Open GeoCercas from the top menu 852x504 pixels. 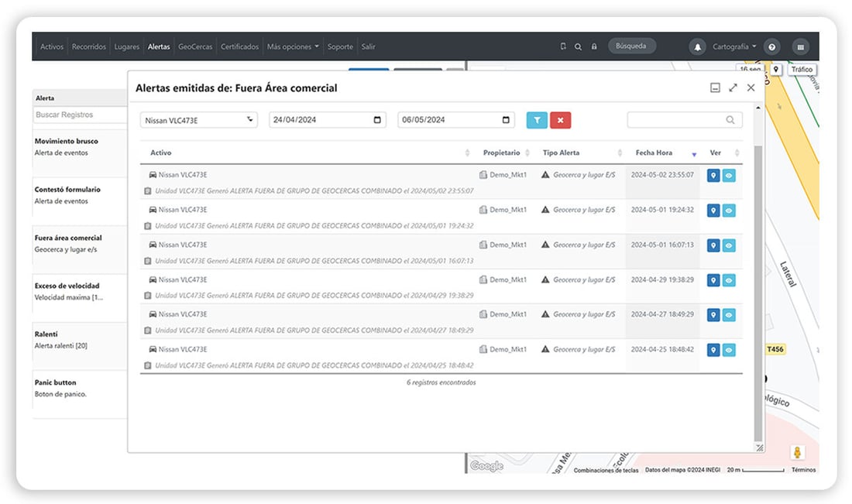click(x=195, y=46)
